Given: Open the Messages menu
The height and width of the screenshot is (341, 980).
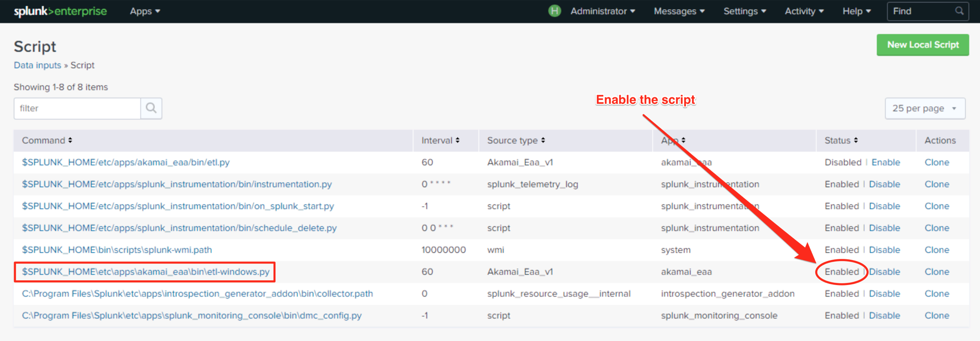Looking at the screenshot, I should click(x=679, y=11).
